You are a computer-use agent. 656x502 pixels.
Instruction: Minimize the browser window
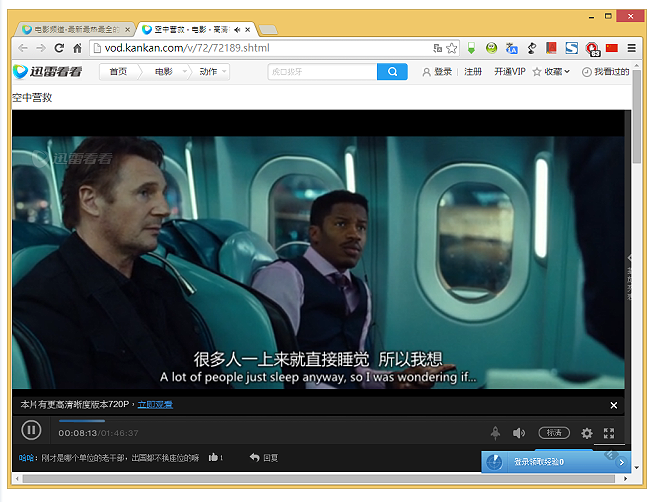[x=591, y=17]
